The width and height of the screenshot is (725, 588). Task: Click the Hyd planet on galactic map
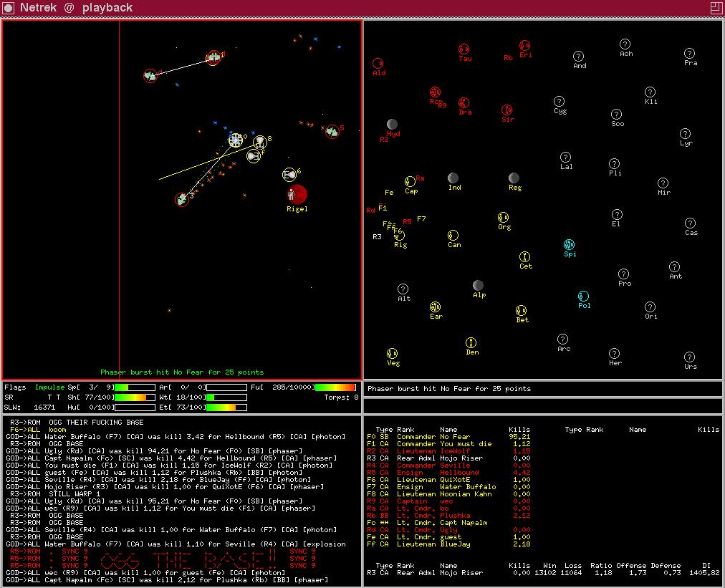pyautogui.click(x=392, y=124)
